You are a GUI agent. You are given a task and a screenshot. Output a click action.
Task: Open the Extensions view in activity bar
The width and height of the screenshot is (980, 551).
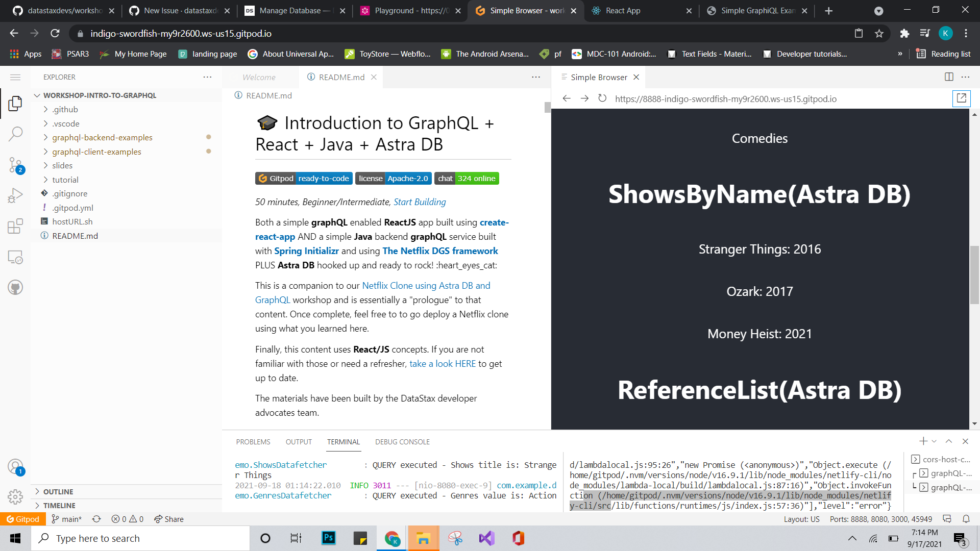(x=15, y=226)
